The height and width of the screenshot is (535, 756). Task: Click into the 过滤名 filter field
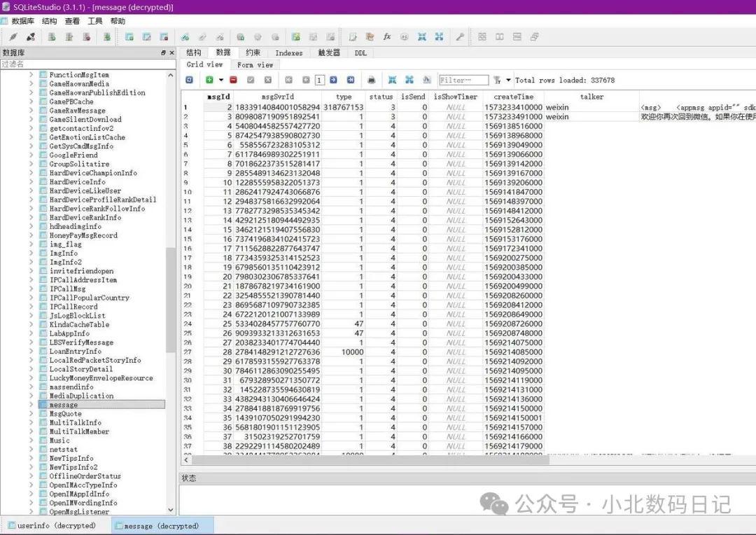(87, 64)
